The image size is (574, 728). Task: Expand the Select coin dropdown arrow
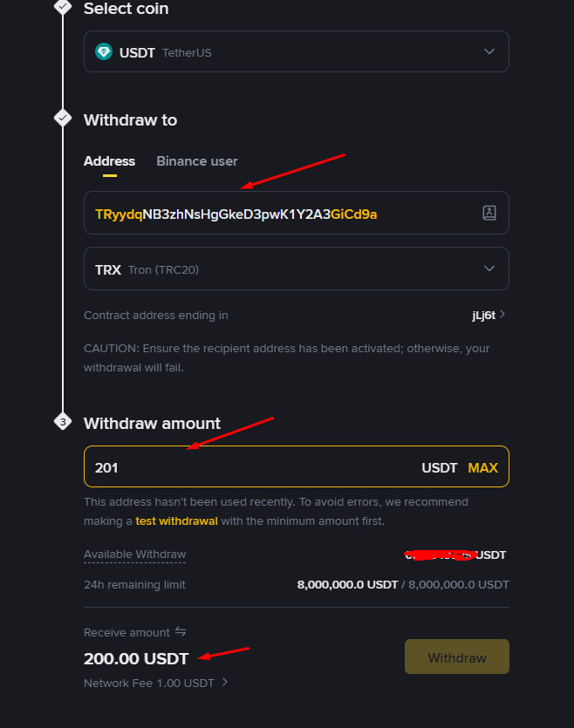point(489,52)
